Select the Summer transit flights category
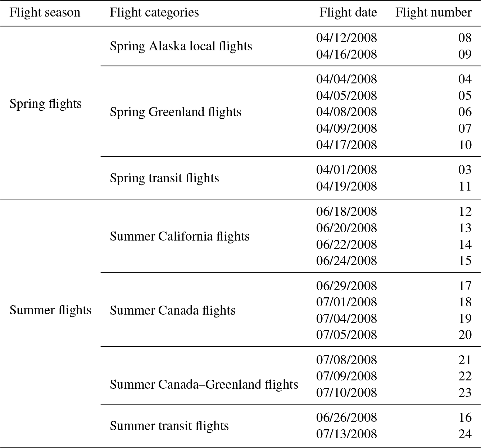This screenshot has height=448, width=481. pos(169,426)
